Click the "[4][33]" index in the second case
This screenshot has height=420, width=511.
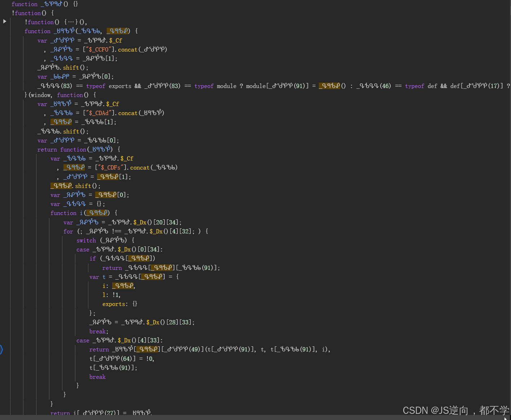click(x=150, y=340)
